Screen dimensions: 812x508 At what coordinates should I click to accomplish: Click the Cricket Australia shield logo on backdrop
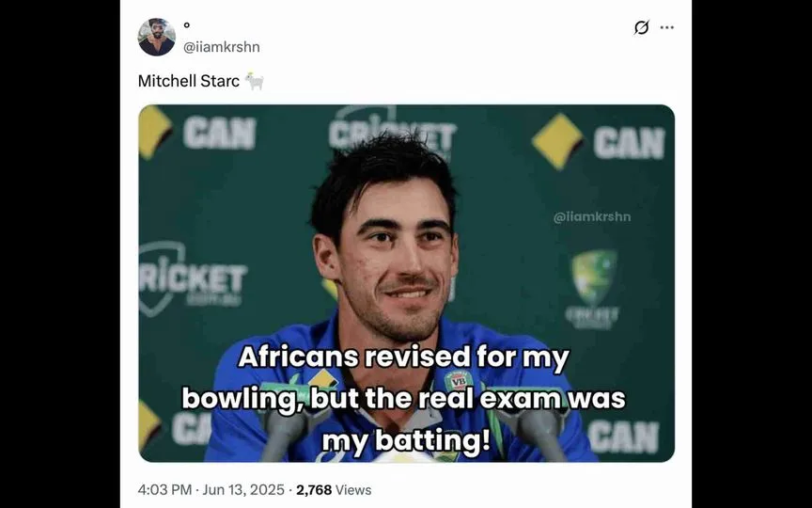[x=595, y=277]
